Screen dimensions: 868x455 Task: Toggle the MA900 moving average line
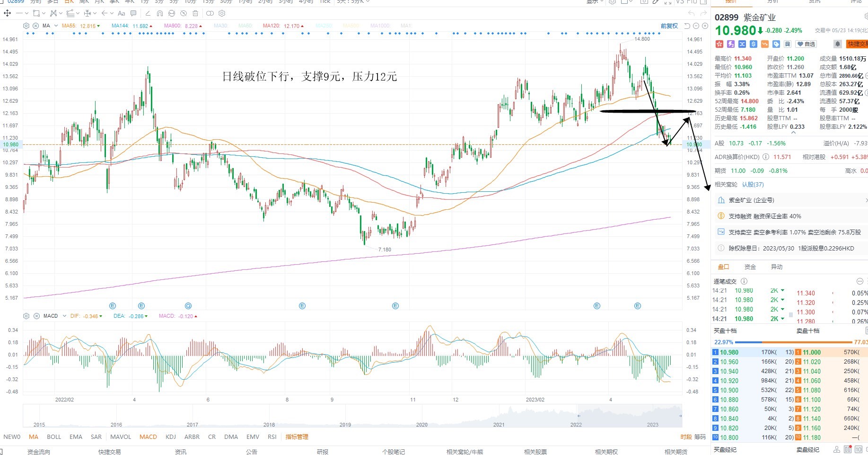pyautogui.click(x=183, y=26)
